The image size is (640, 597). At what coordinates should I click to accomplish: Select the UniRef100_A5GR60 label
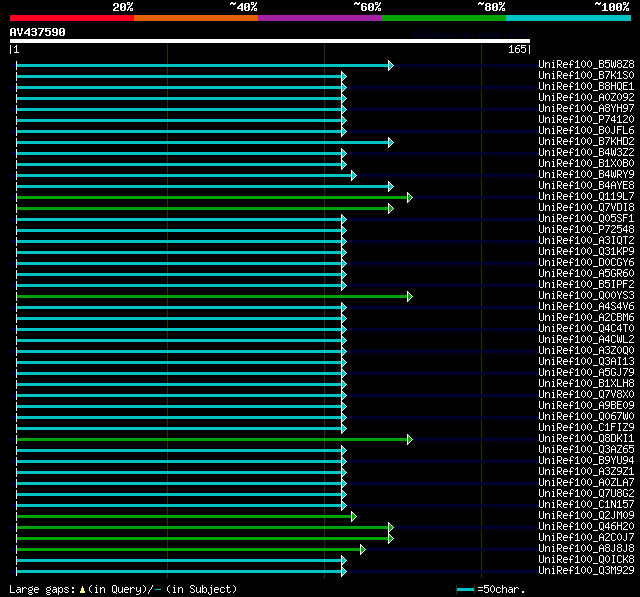click(x=586, y=274)
